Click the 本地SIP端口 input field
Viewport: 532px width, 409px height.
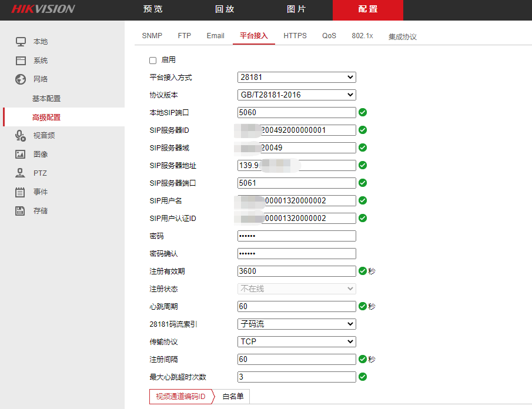pos(296,113)
